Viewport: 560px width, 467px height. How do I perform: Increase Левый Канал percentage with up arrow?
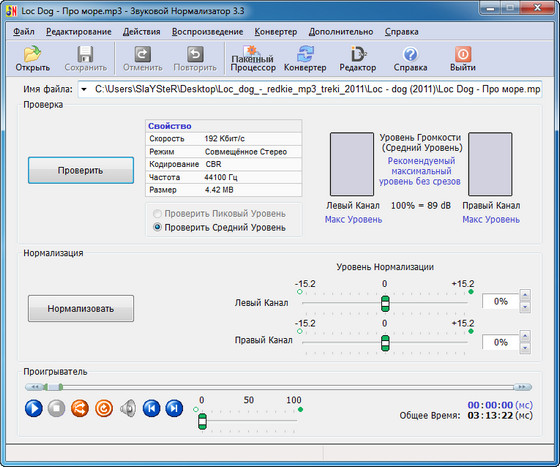(x=525, y=295)
